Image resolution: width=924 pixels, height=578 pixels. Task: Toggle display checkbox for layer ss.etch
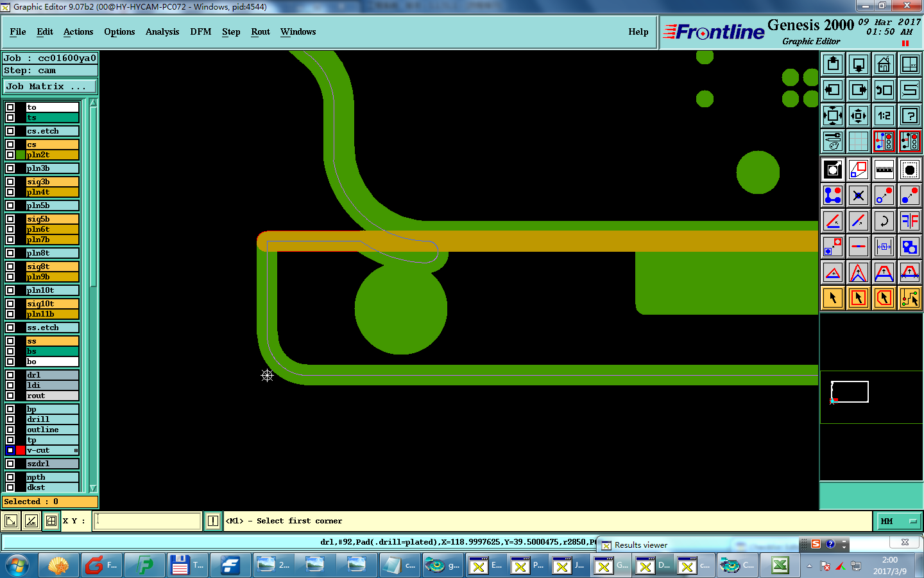tap(10, 328)
